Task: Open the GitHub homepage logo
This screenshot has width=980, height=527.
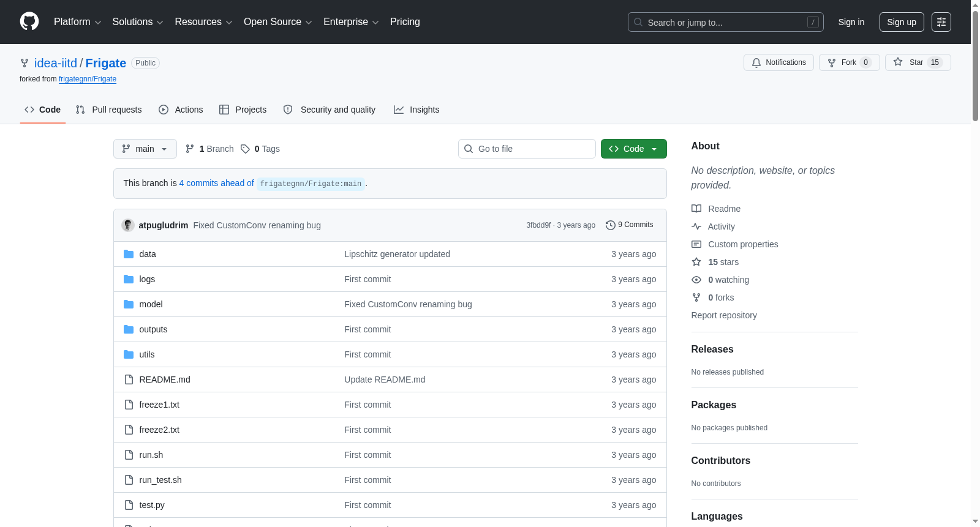Action: click(29, 21)
